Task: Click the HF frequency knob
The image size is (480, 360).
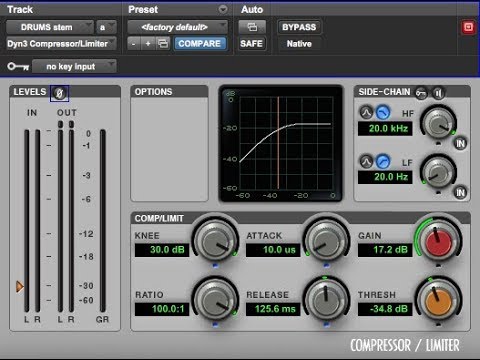Action: click(x=438, y=123)
